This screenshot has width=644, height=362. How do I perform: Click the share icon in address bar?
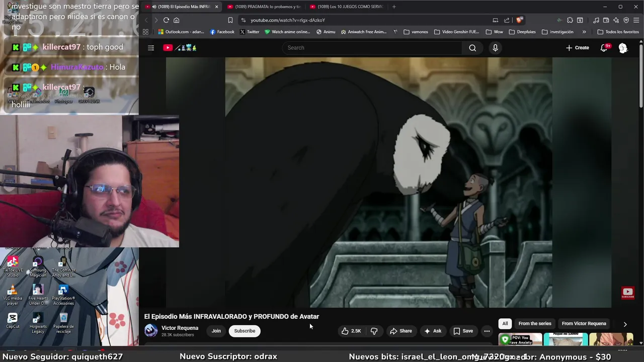click(507, 20)
